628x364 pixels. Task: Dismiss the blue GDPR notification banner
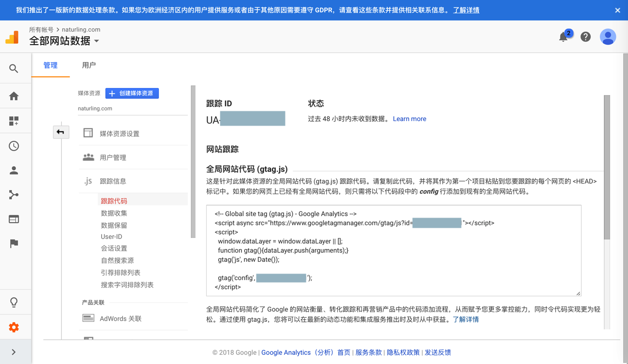[617, 10]
